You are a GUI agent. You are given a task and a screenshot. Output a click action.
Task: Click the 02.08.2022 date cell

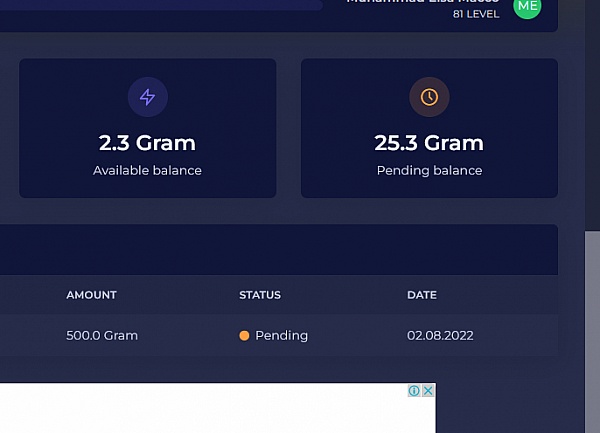[440, 335]
